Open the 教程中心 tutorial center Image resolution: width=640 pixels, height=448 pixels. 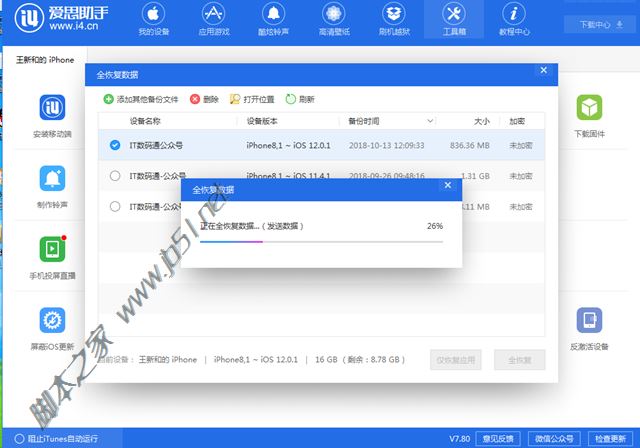514,19
